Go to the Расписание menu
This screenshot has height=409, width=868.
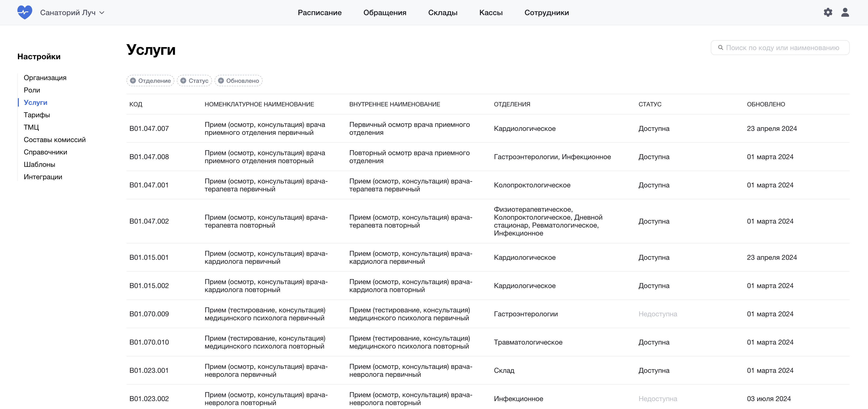coord(319,13)
